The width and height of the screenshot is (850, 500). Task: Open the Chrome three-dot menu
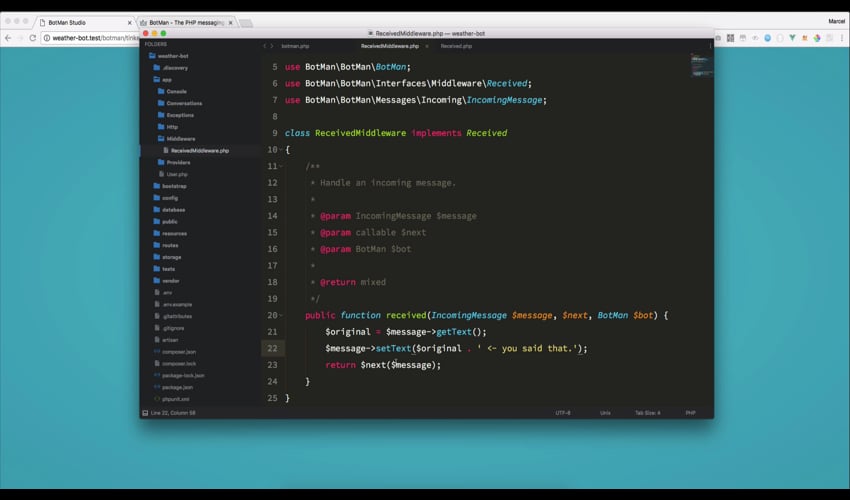[x=842, y=38]
